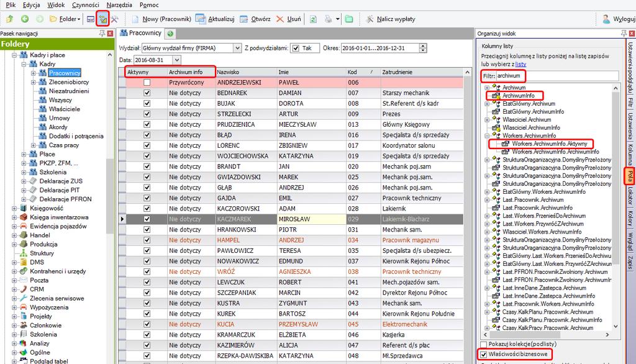Click the Zlecenia serwisowe icon
The width and height of the screenshot is (636, 364).
[24, 298]
